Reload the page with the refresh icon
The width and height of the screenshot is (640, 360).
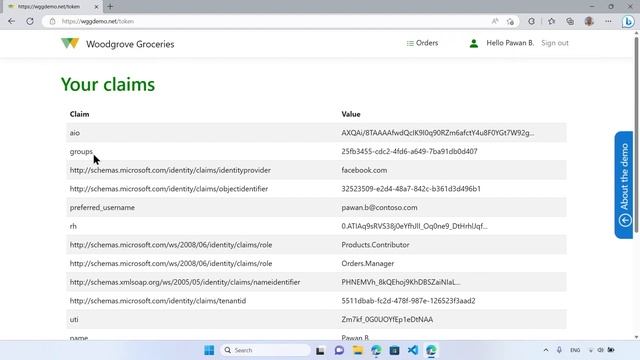pos(30,21)
